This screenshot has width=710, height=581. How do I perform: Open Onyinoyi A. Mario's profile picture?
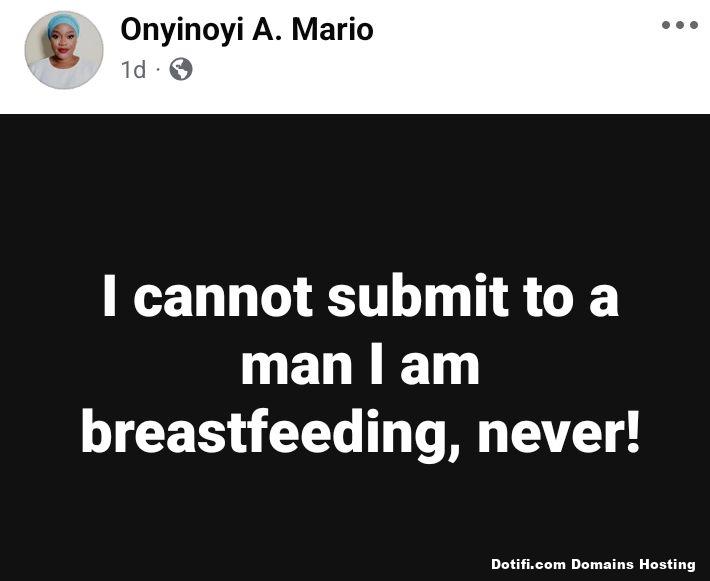(x=64, y=50)
